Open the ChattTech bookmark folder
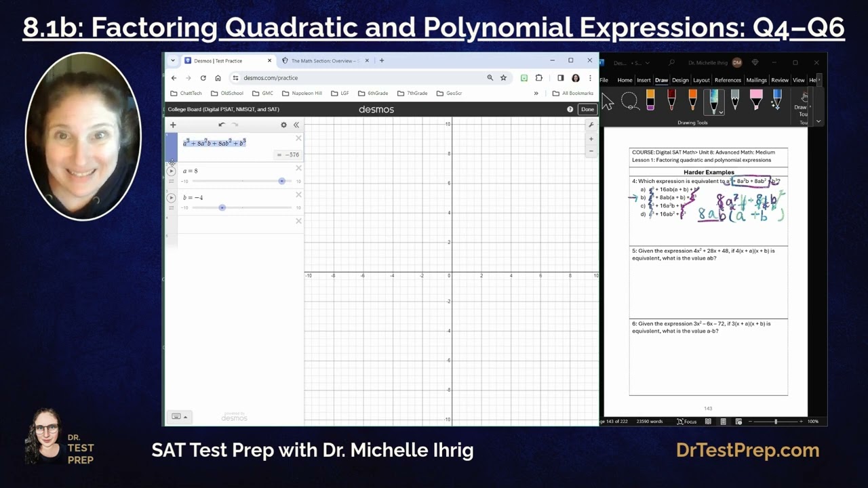The width and height of the screenshot is (868, 488). point(186,93)
